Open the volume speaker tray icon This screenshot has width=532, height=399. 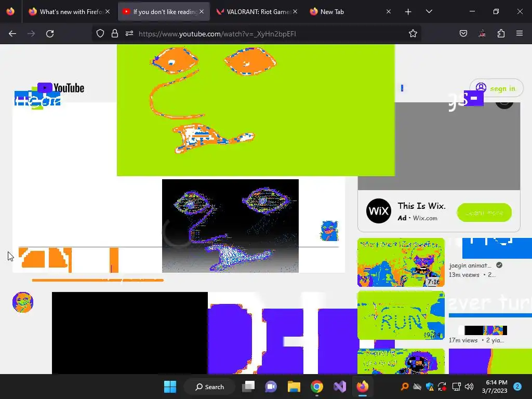[469, 387]
